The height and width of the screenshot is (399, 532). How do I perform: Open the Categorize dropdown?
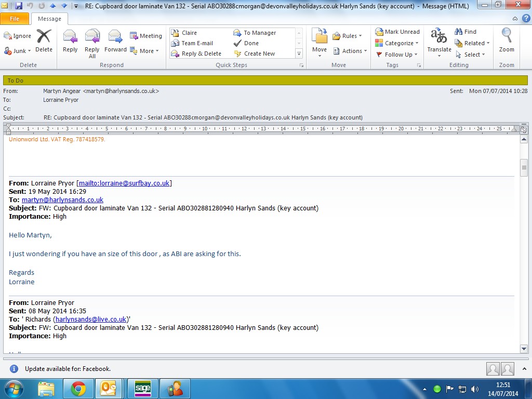(397, 43)
